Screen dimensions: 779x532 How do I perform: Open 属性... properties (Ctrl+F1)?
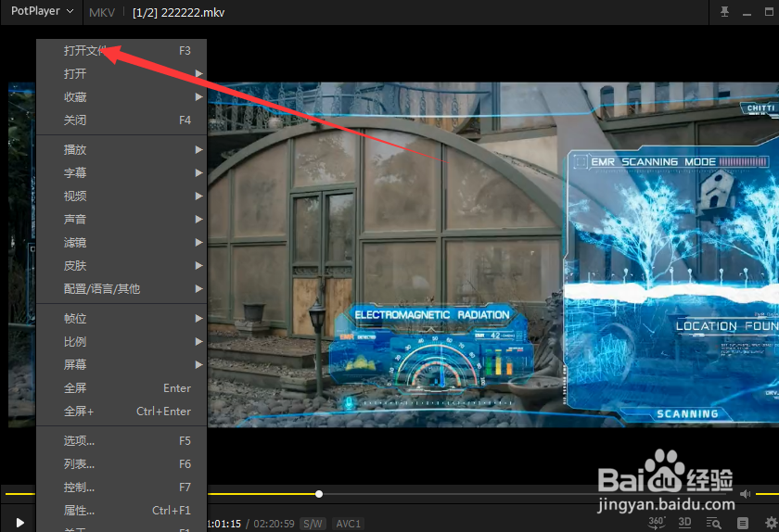pos(121,510)
